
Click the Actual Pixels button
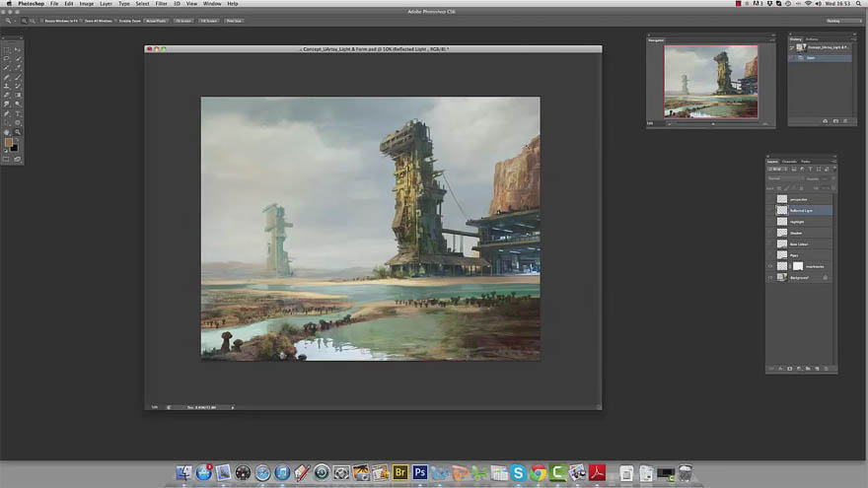pos(156,21)
